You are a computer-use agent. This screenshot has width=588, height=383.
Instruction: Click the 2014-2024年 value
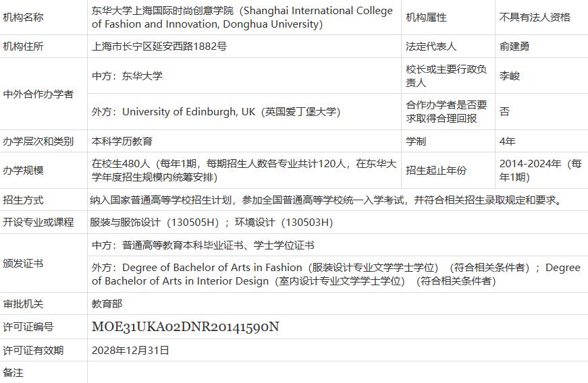(x=540, y=171)
